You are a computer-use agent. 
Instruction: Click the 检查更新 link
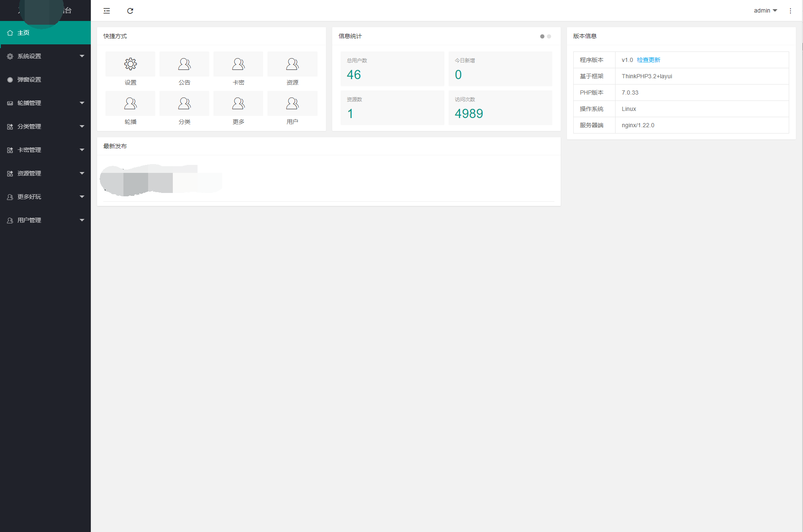[x=648, y=60]
